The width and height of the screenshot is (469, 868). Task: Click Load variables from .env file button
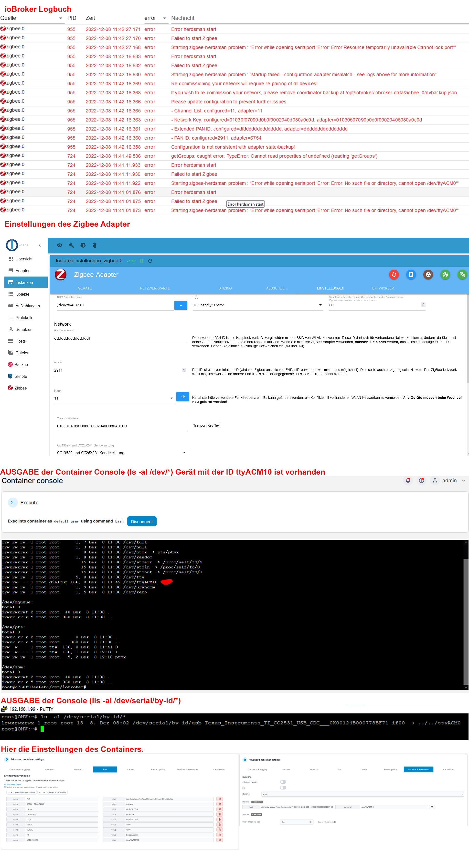point(53,792)
